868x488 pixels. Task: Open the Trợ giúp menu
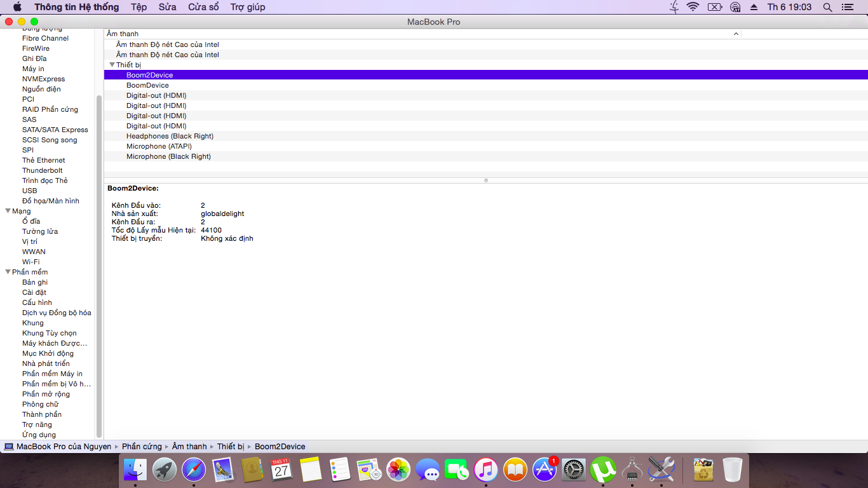(248, 7)
